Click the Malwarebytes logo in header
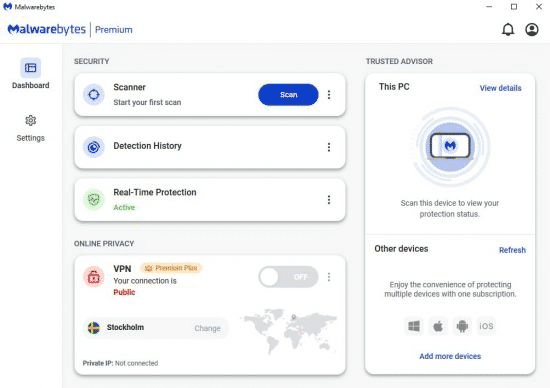 coord(47,29)
